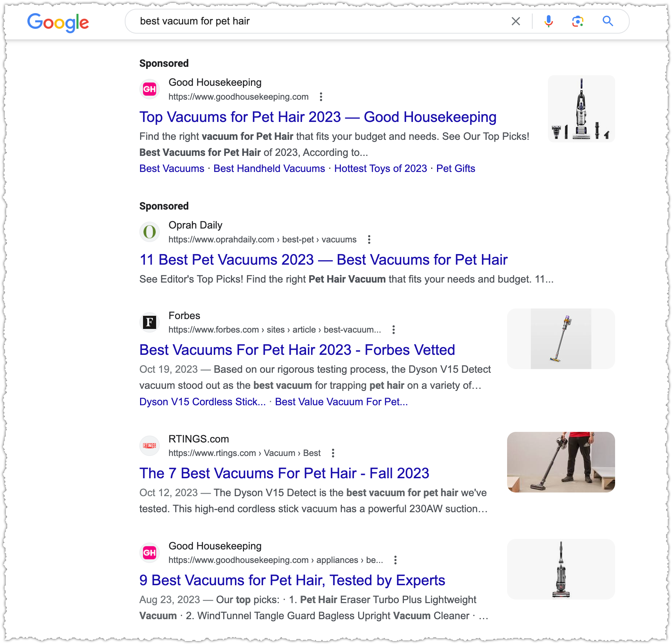Click sponsored Good Housekeeping vacuum thumbnail
Image resolution: width=672 pixels, height=644 pixels.
(x=582, y=109)
